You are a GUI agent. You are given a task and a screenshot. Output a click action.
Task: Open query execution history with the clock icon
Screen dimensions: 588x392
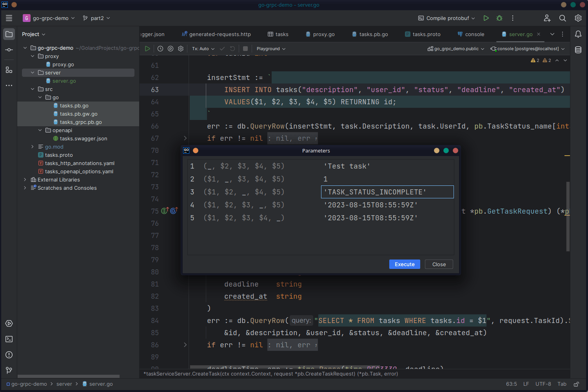coord(160,48)
